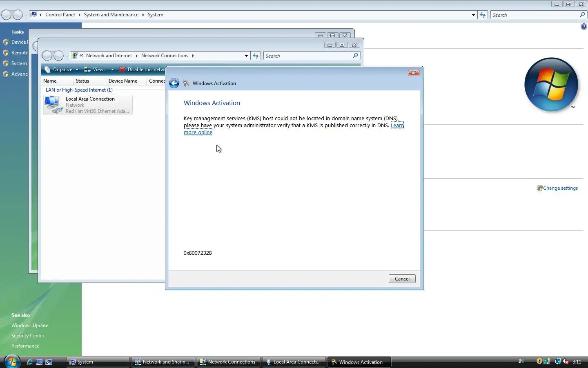Switch to Windows Activation taskbar button
The height and width of the screenshot is (368, 588).
click(359, 362)
